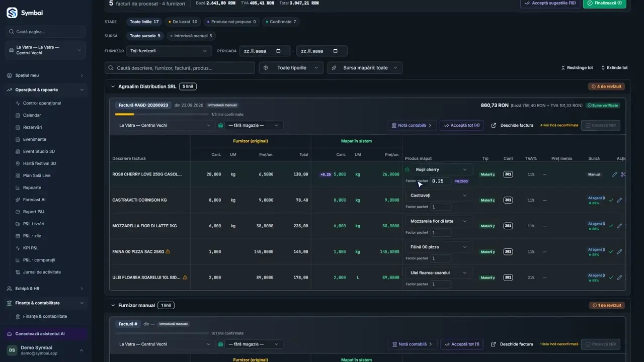
Task: Click Conectează asistentul AI
Action: tap(45, 334)
